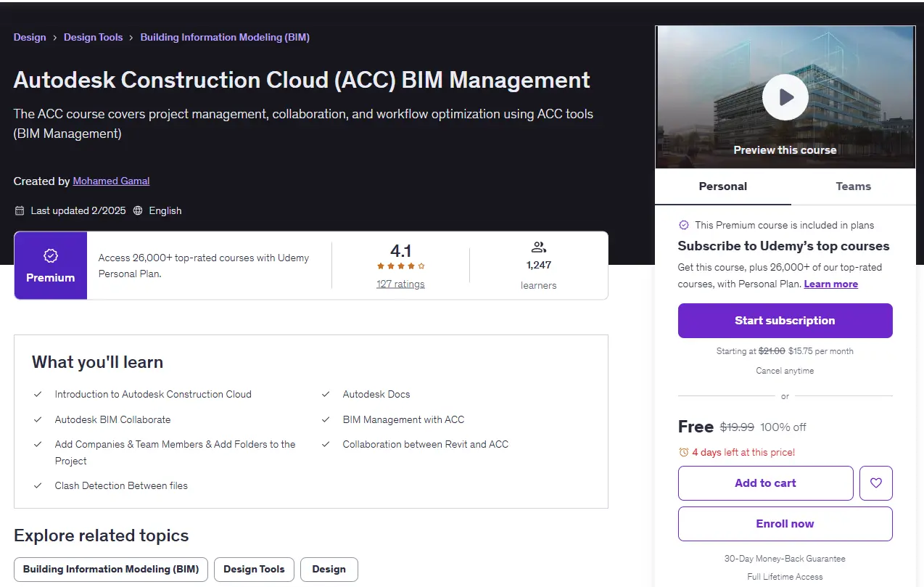
Task: Click the globe icon beside English
Action: 138,211
